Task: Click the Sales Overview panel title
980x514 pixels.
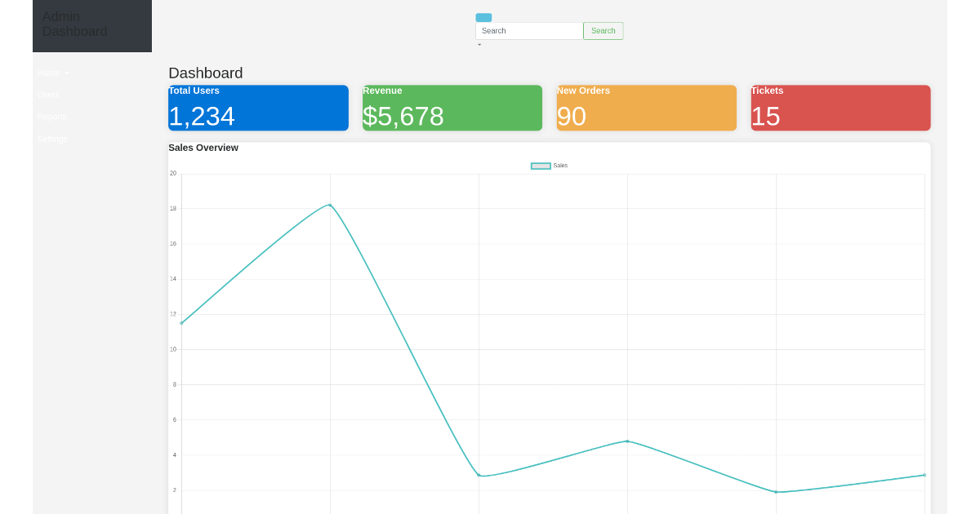Action: pyautogui.click(x=203, y=148)
